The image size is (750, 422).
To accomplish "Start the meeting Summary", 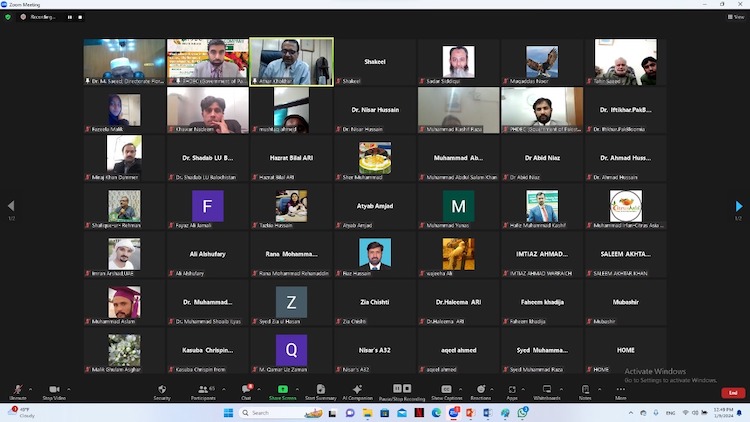I will click(x=320, y=390).
